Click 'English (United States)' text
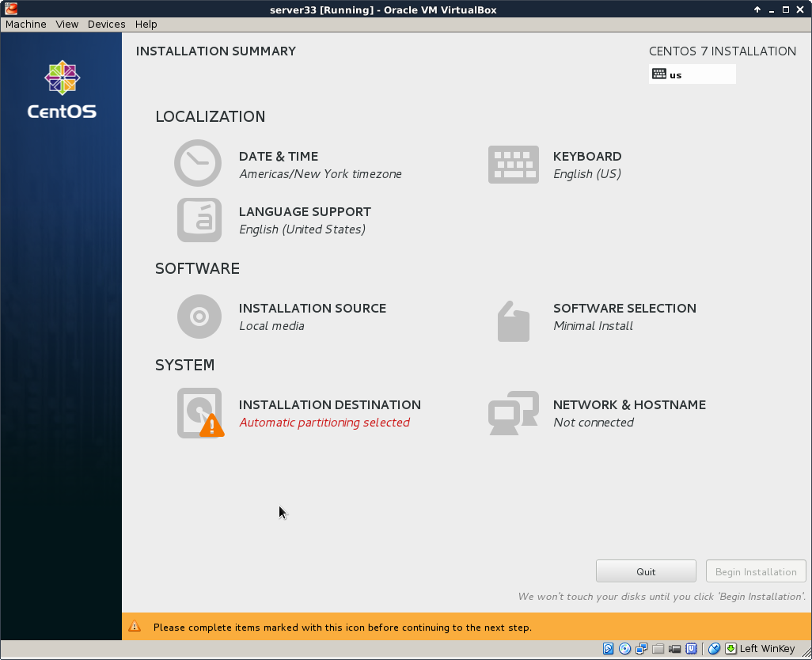Image resolution: width=812 pixels, height=660 pixels. coord(302,229)
